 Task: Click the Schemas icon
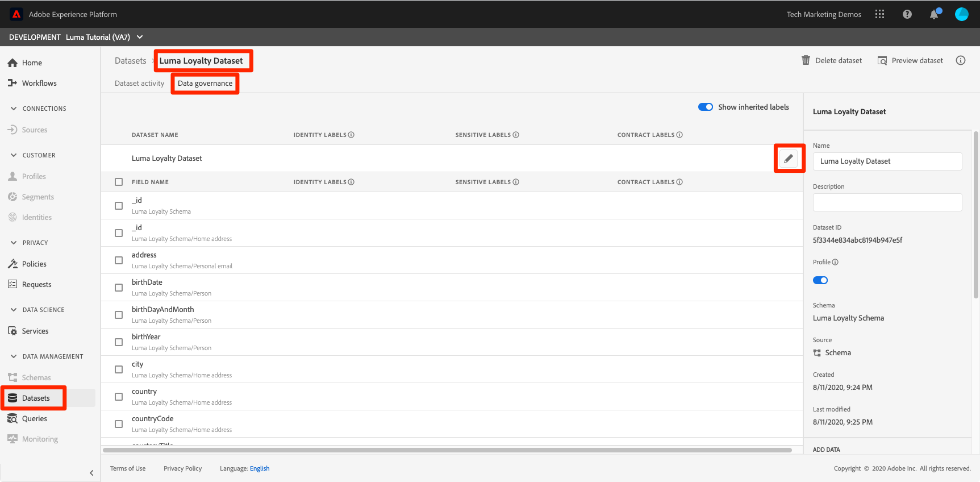pyautogui.click(x=12, y=377)
